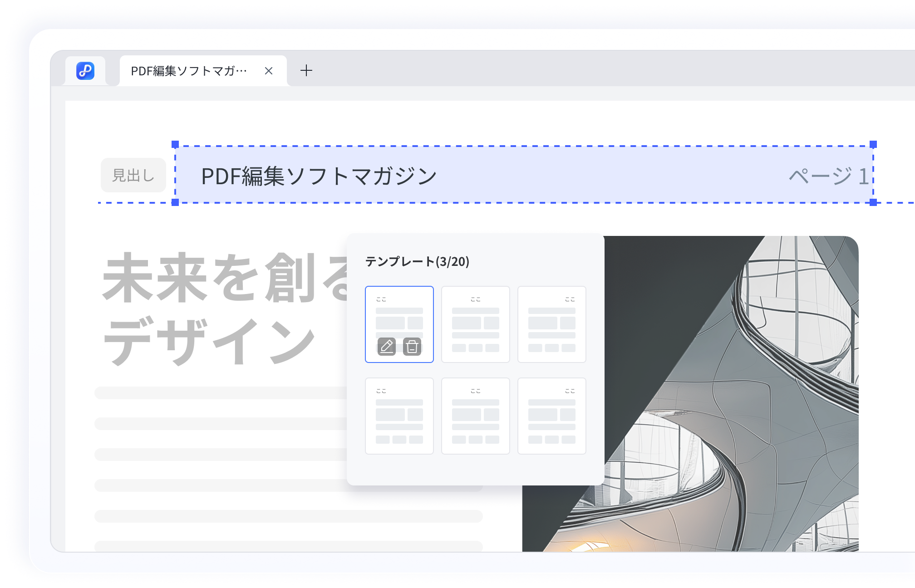Switch to the PDF編集ソフトマガ… document tab
Image resolution: width=915 pixels, height=588 pixels.
pos(189,71)
